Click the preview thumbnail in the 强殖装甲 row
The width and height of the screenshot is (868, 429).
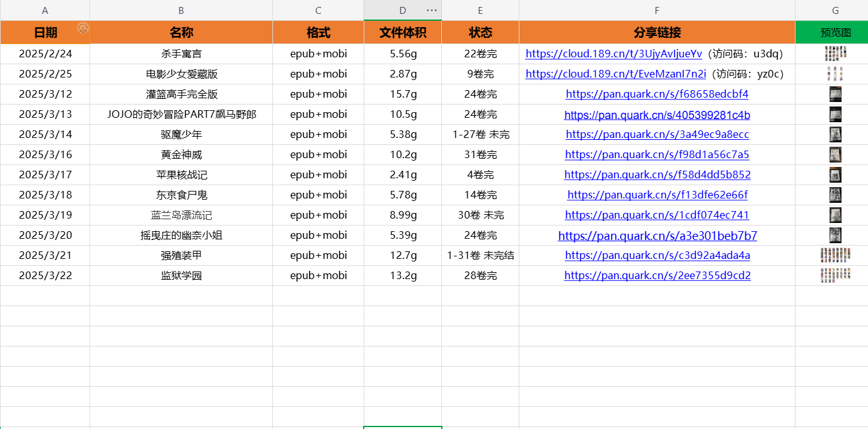(835, 255)
